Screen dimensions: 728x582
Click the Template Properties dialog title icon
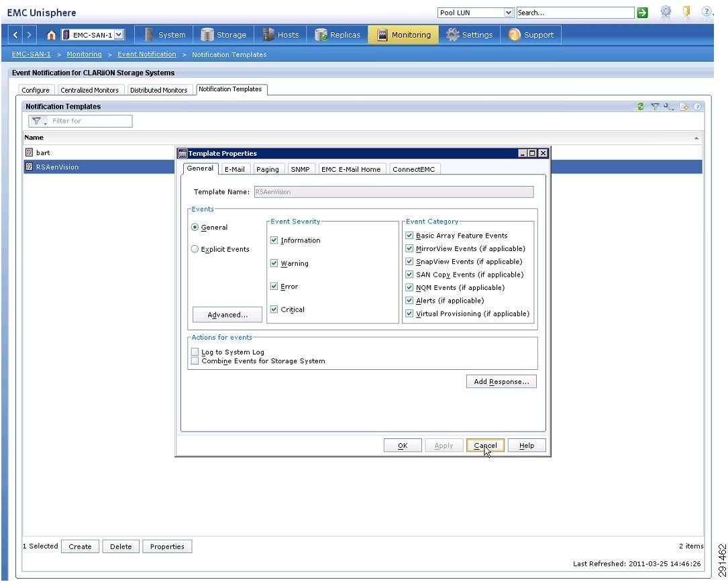[x=183, y=153]
